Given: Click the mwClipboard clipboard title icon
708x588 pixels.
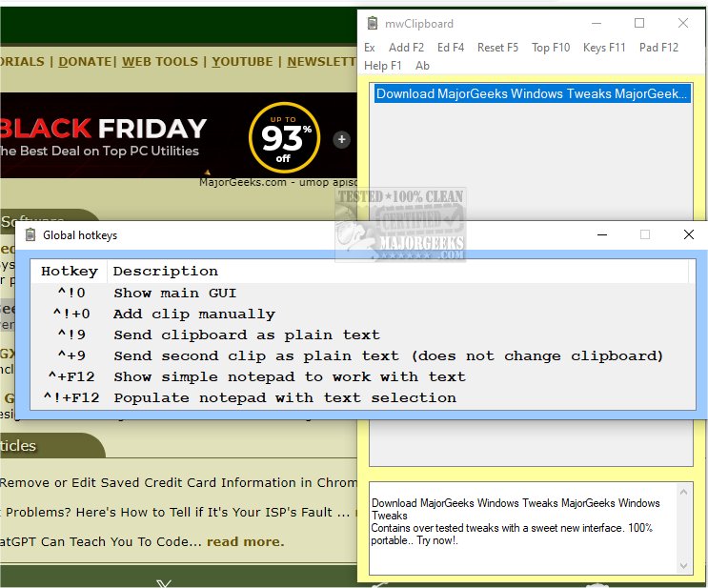Looking at the screenshot, I should [372, 24].
